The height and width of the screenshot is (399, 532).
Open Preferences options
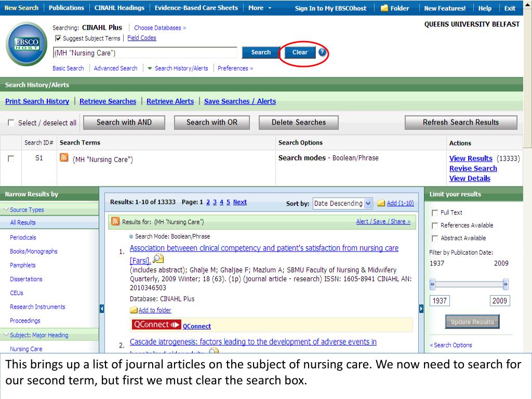tap(235, 68)
